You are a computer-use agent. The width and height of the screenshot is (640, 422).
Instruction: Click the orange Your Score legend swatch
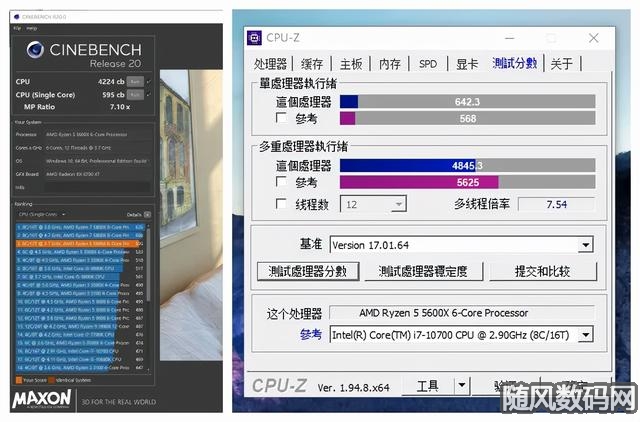[19, 380]
